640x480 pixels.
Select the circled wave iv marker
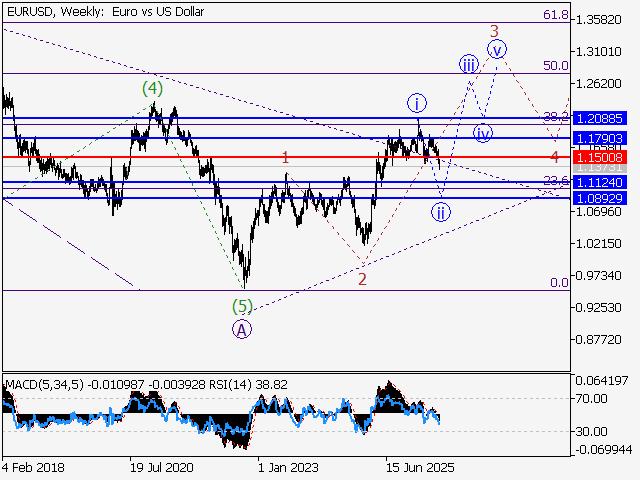point(483,133)
